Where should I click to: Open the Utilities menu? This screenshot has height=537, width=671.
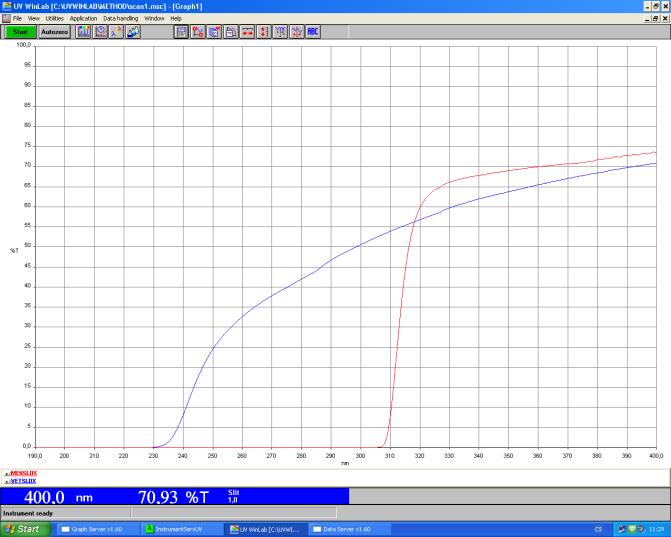54,18
